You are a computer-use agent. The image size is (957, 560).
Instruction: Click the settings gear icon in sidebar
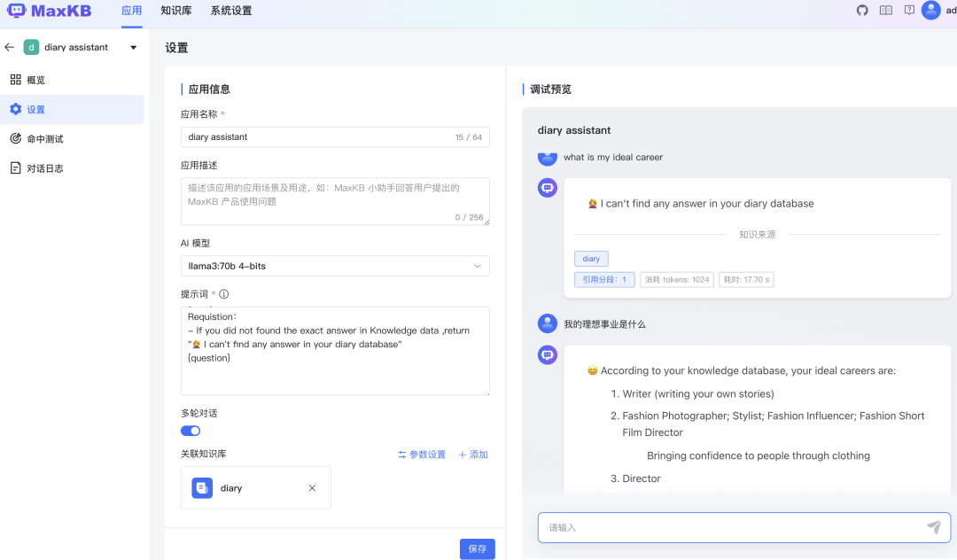coord(16,109)
